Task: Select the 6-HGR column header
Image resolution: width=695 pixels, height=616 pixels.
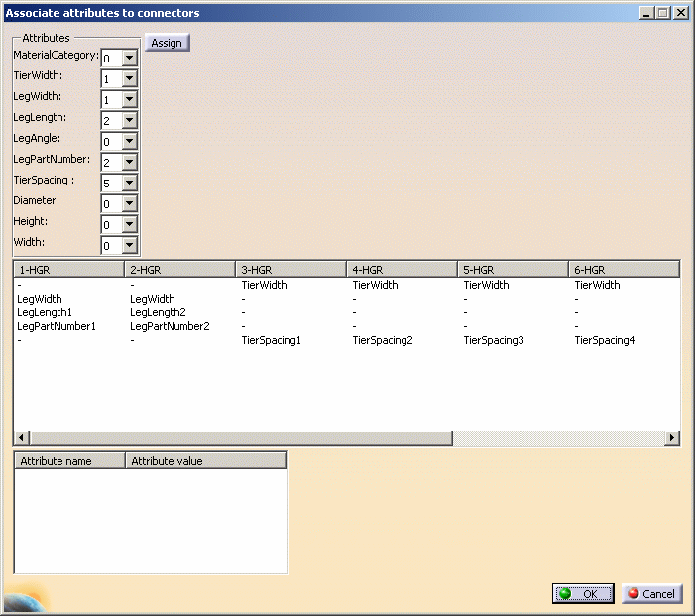Action: click(623, 270)
